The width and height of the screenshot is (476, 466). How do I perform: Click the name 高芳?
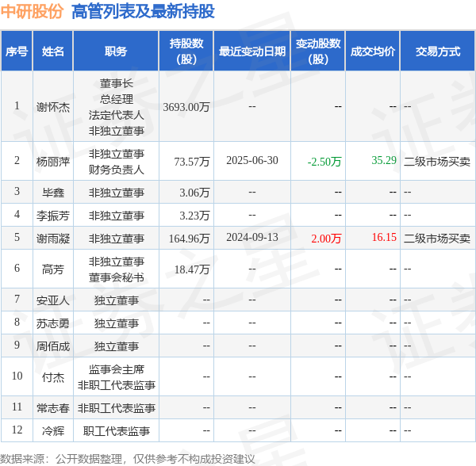point(53,269)
